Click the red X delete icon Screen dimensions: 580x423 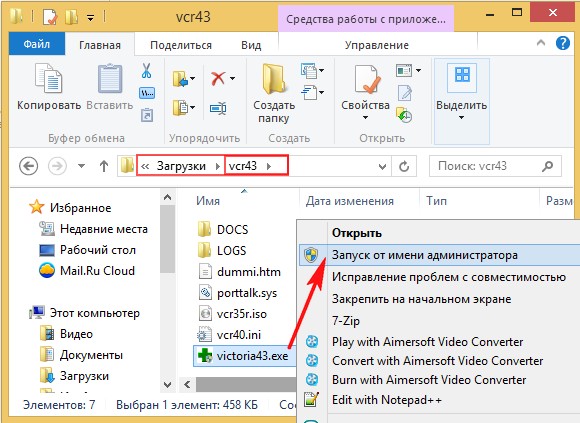[x=218, y=78]
